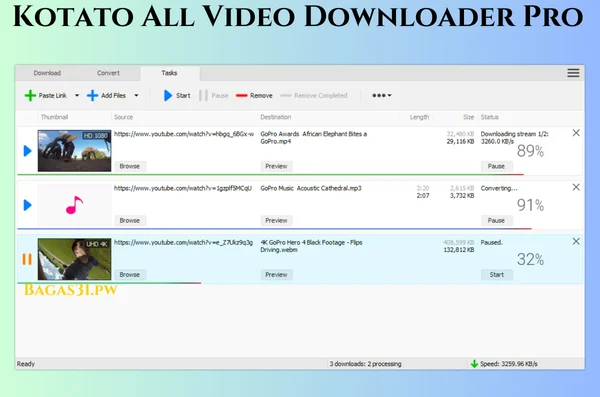Click the Start play icon in toolbar
This screenshot has height=397, width=600.
[168, 95]
